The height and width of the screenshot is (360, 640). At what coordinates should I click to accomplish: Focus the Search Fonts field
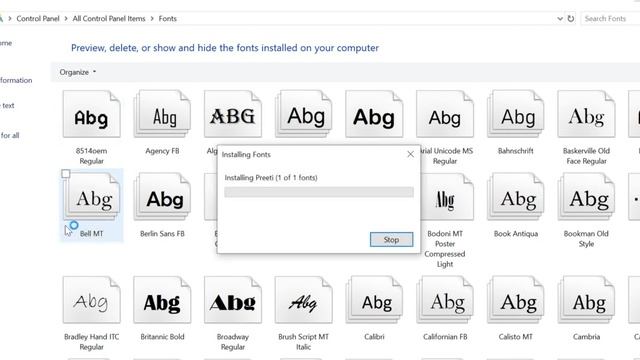coord(610,19)
